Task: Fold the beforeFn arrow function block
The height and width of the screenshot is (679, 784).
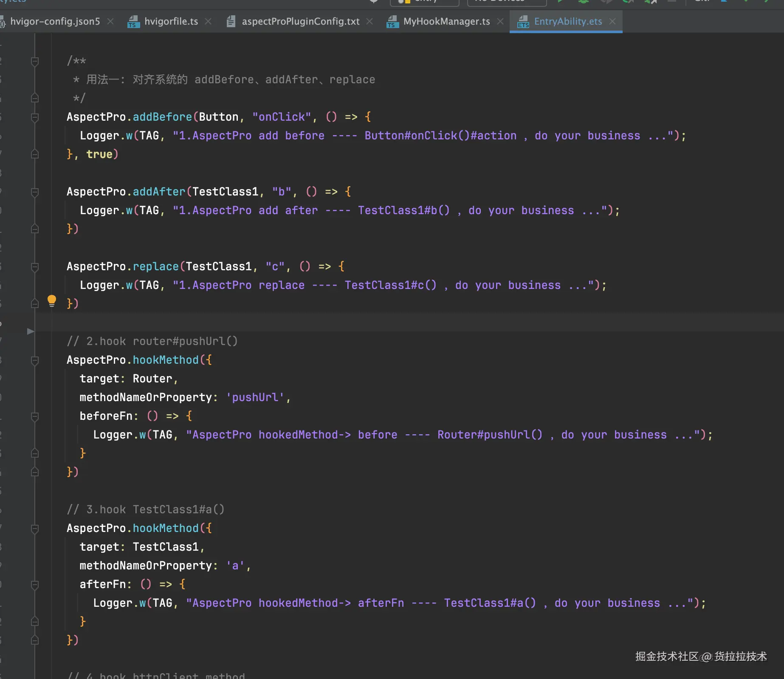Action: pos(35,416)
